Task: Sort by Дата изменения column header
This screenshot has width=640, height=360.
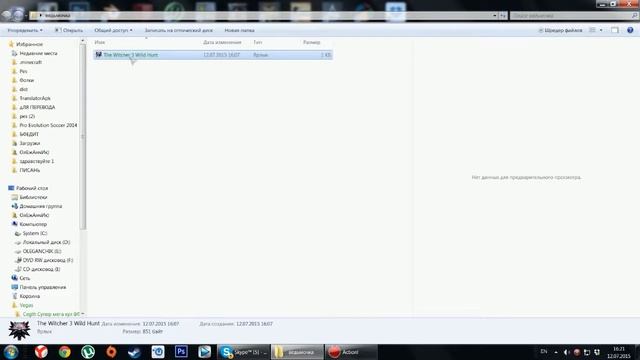Action: (222, 42)
